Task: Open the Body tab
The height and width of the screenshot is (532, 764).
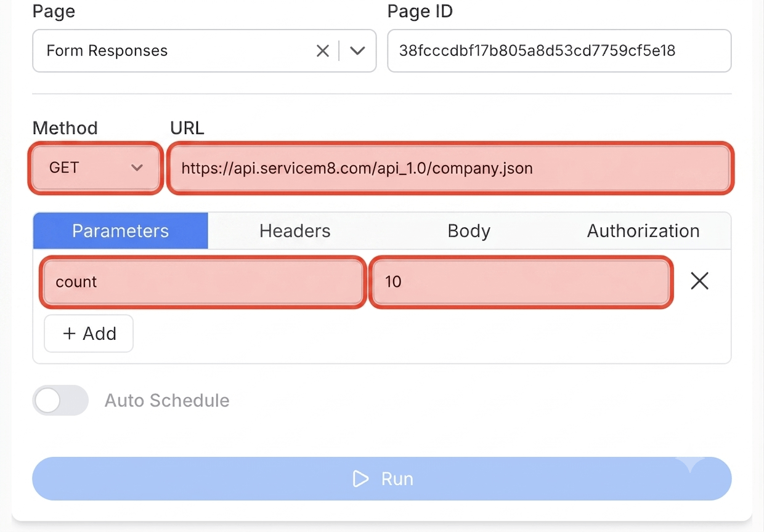Action: [x=469, y=231]
